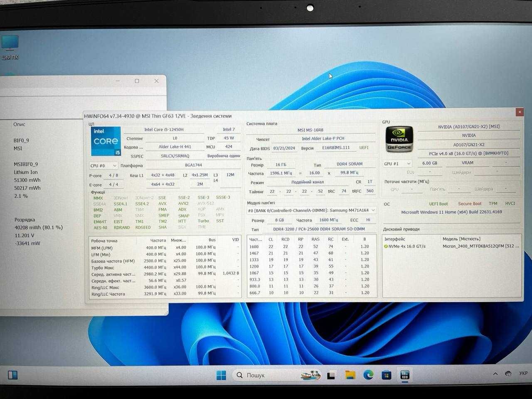The height and width of the screenshot is (399, 532).
Task: Click the DDR4 SDRAM memory type field
Action: coord(350,164)
